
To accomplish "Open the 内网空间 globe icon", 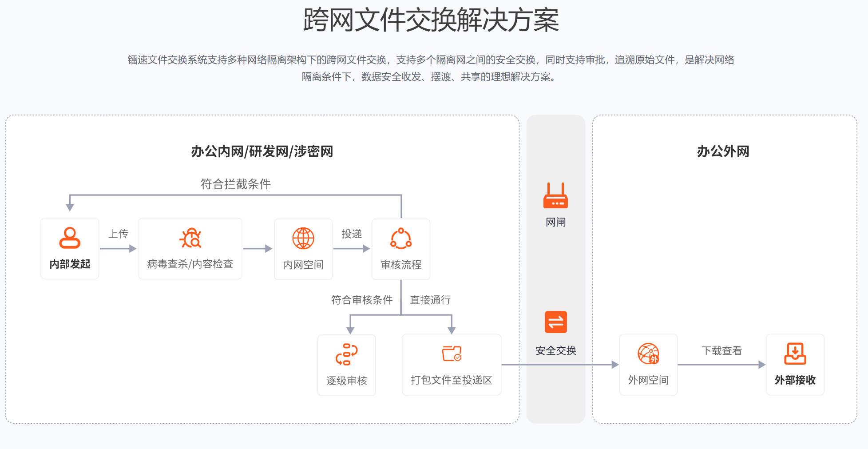I will coord(303,238).
